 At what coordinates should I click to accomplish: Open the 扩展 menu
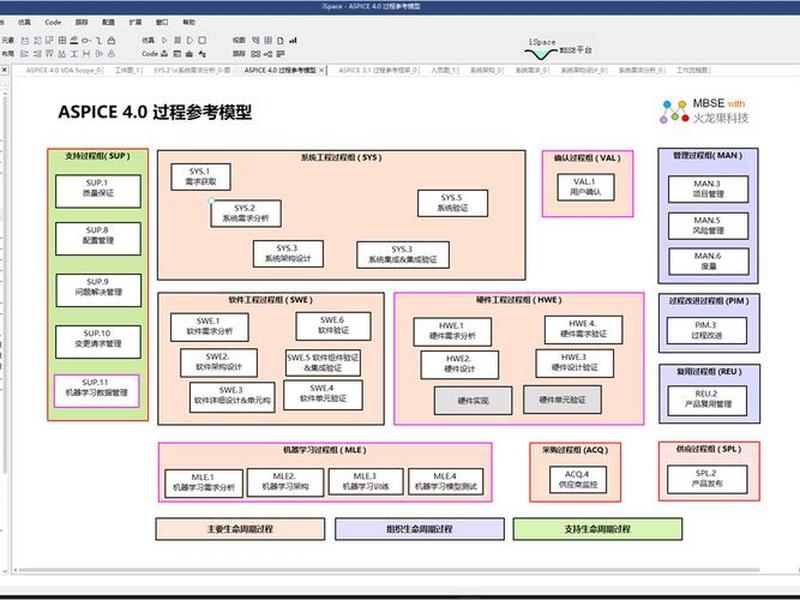tap(135, 22)
